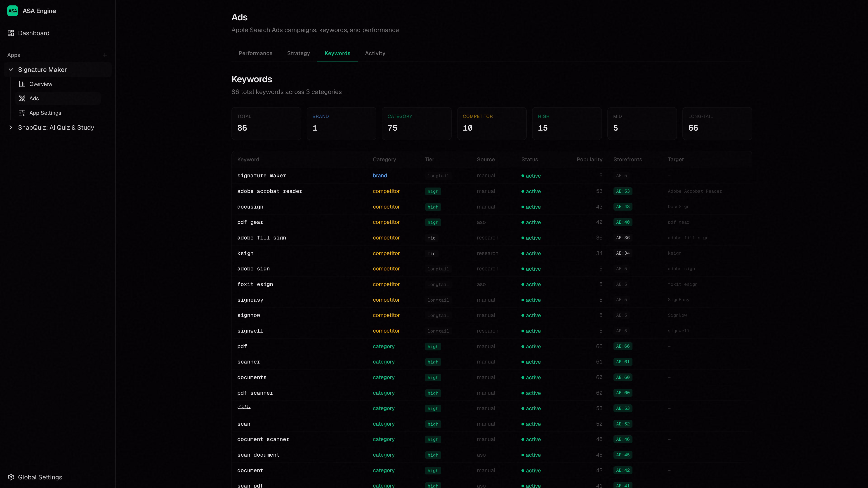Click the SignEasy target cell

coord(678,300)
